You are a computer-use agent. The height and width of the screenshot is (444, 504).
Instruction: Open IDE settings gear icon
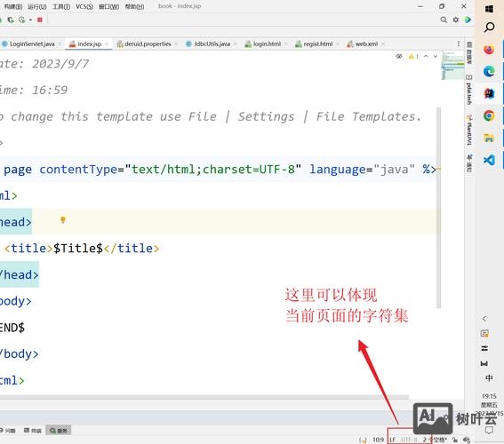pos(456,20)
